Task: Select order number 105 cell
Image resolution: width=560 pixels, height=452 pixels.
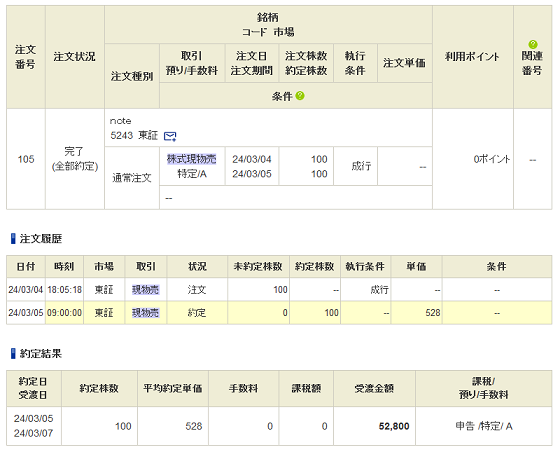Action: 26,159
